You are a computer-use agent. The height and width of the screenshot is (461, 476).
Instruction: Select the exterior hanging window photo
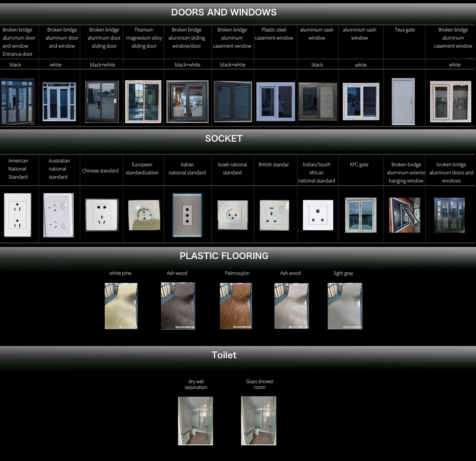[x=404, y=215]
